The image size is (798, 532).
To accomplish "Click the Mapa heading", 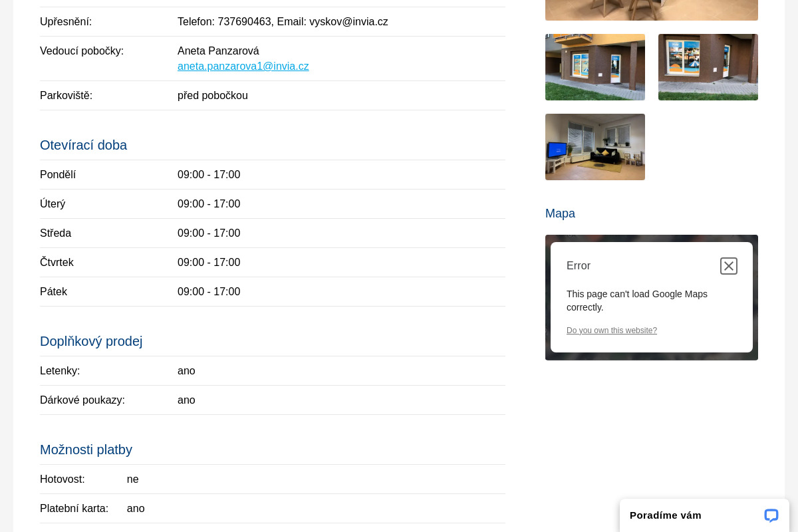I will point(560,213).
